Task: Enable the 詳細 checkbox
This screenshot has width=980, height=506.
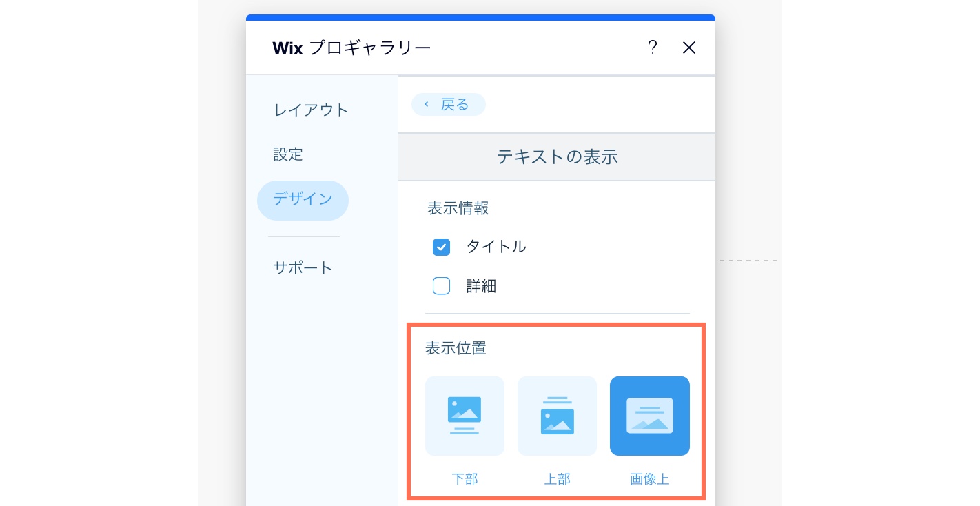Action: [x=441, y=285]
